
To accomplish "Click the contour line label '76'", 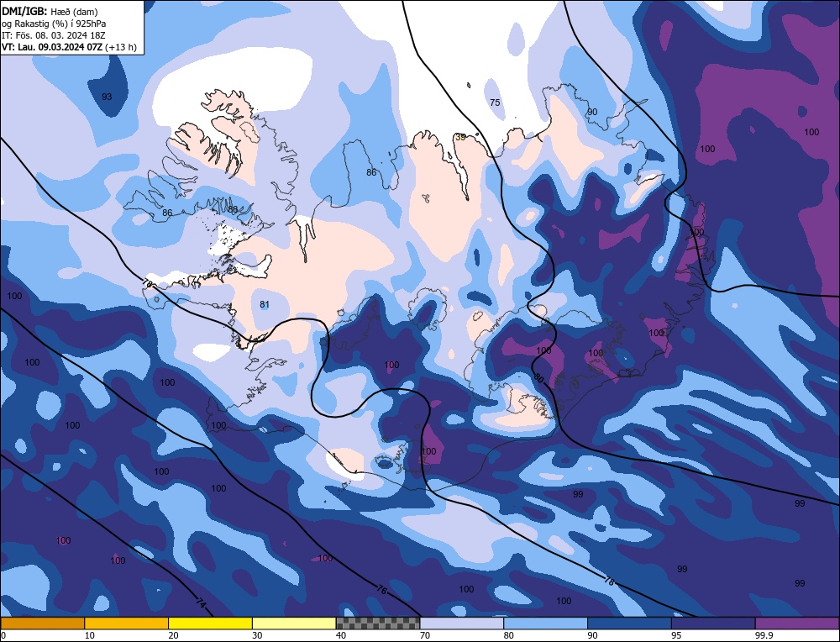I will click(x=381, y=590).
